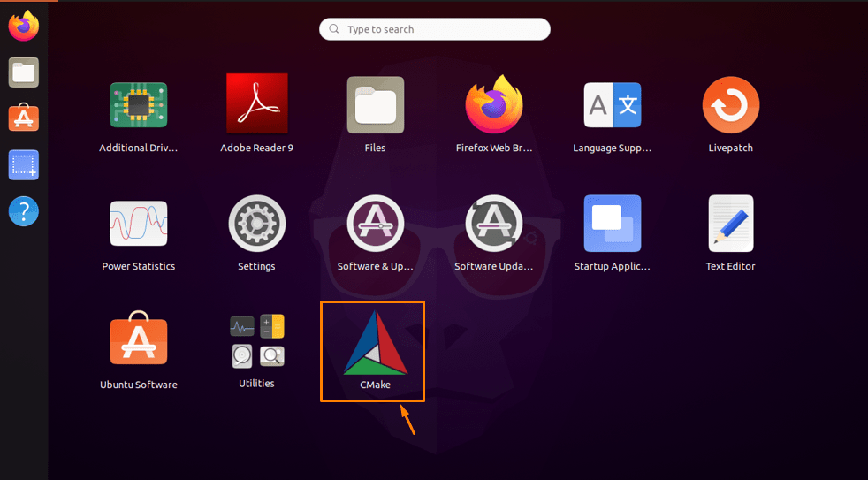
Task: Open Adobe Reader 9
Action: pos(257,103)
